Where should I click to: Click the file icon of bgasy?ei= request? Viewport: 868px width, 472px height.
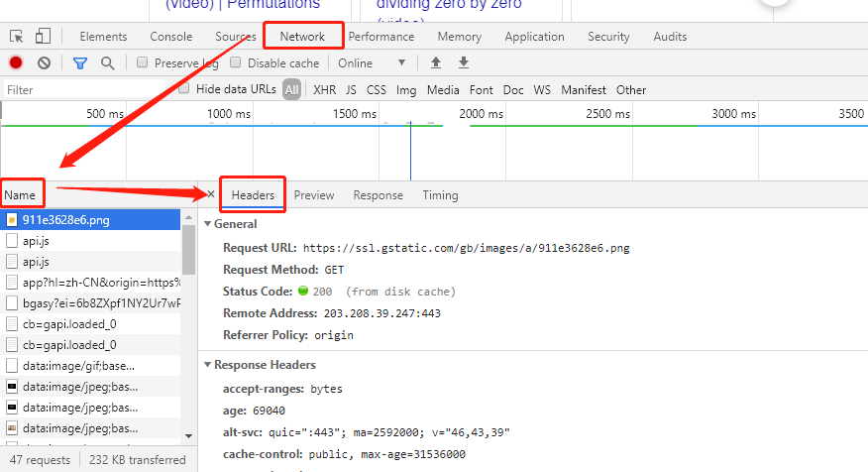[x=12, y=303]
